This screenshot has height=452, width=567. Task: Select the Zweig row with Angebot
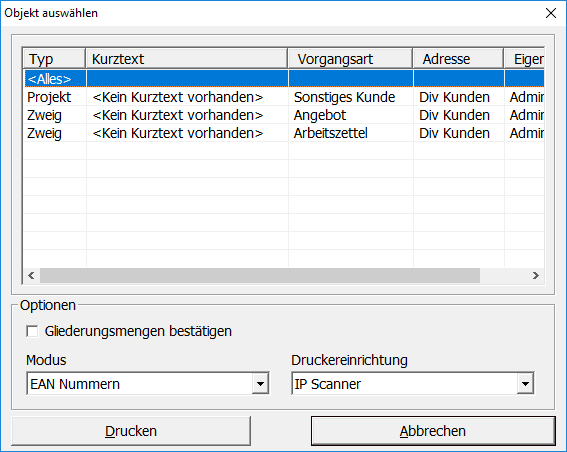[284, 115]
